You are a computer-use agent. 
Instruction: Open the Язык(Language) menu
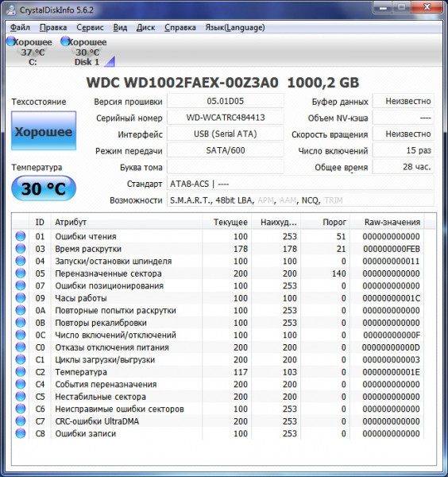tap(235, 28)
